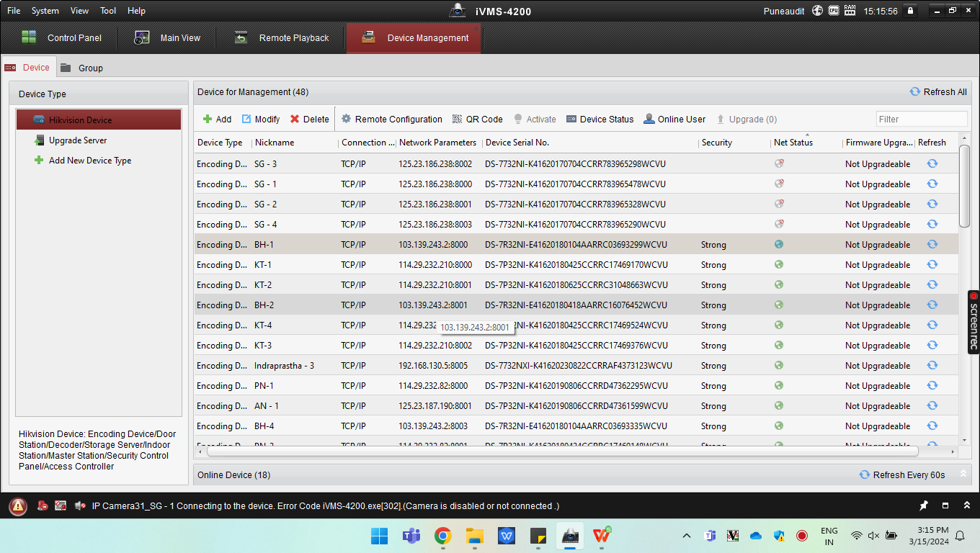Switch to the Group tab
This screenshot has width=980, height=553.
coord(82,68)
